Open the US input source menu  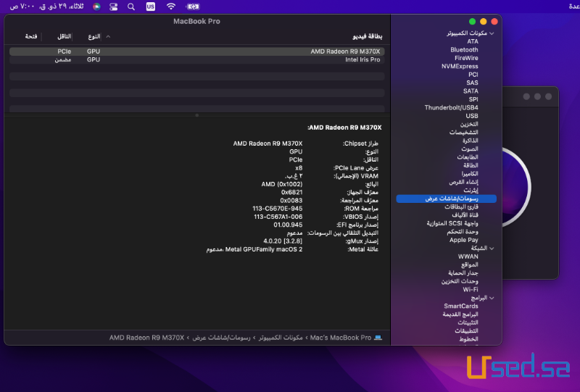[x=151, y=7]
